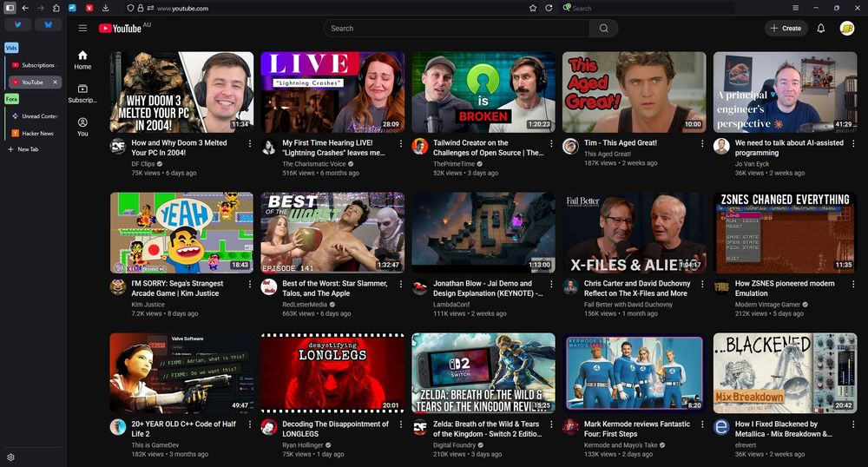
Task: Open the pinned Twitter tab
Action: [x=18, y=24]
